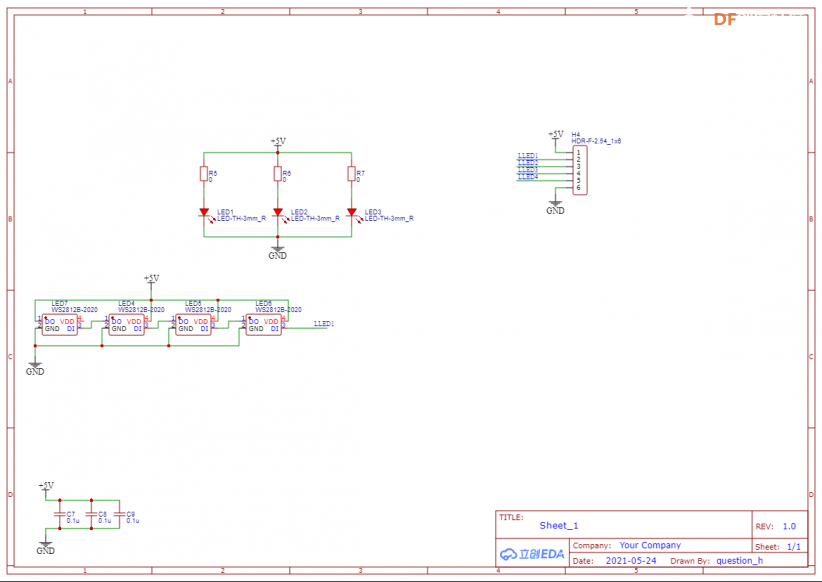Image resolution: width=822 pixels, height=582 pixels.
Task: Click the GND symbol below the LEDs
Action: [278, 252]
